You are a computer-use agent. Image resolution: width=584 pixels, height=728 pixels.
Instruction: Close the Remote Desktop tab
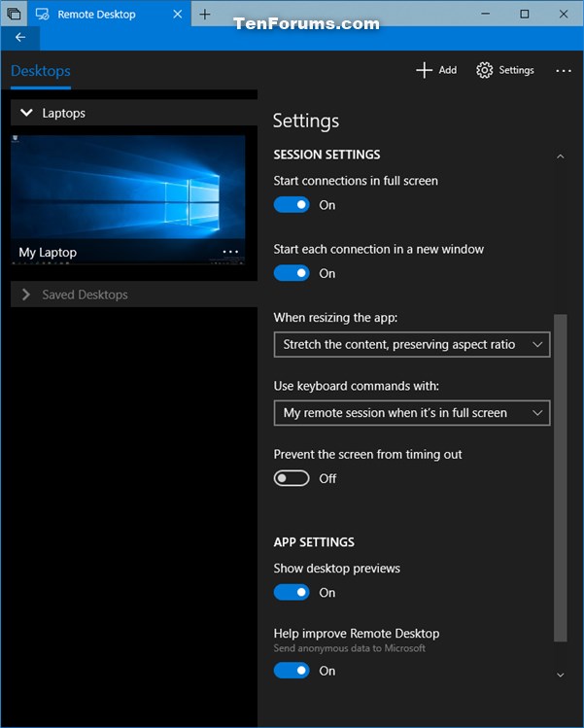(x=177, y=15)
